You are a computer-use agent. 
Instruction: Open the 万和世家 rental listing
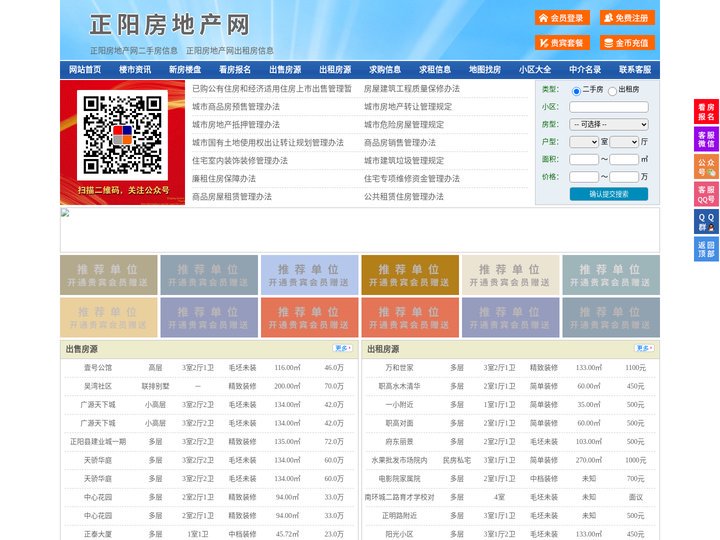[399, 368]
